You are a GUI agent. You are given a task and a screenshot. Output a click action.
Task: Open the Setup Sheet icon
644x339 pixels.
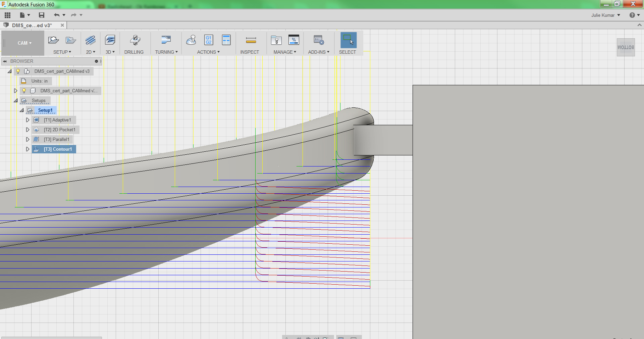point(226,40)
